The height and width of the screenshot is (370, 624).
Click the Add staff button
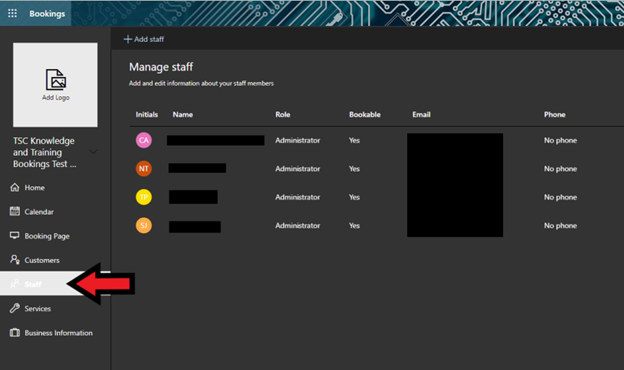point(144,39)
